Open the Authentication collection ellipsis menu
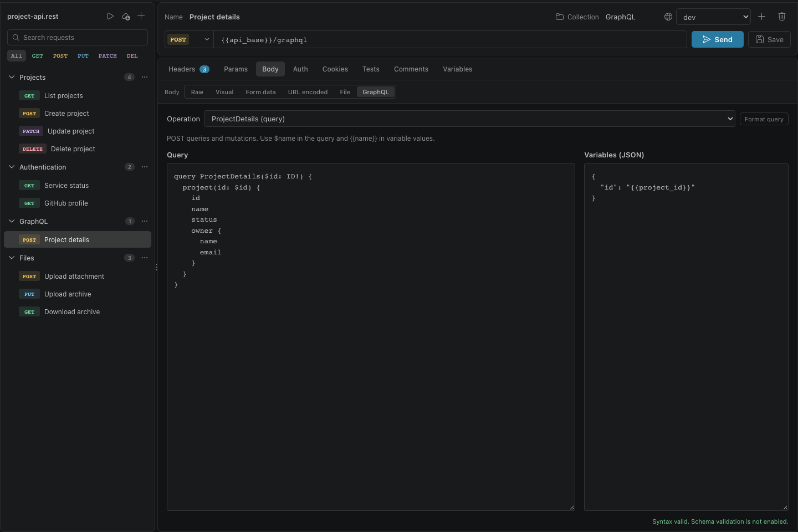 point(145,167)
